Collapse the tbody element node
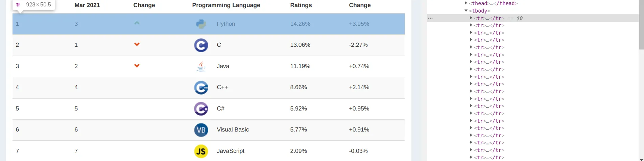The height and width of the screenshot is (161, 644). click(466, 11)
